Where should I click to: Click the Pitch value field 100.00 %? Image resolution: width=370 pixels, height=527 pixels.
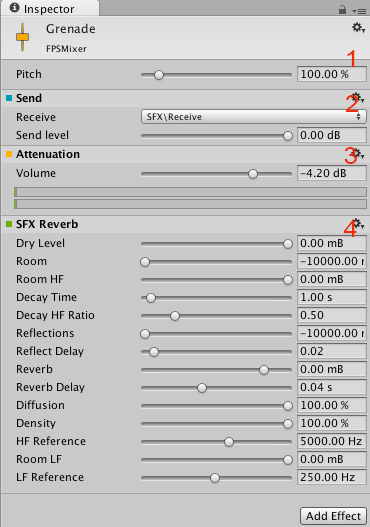[332, 74]
